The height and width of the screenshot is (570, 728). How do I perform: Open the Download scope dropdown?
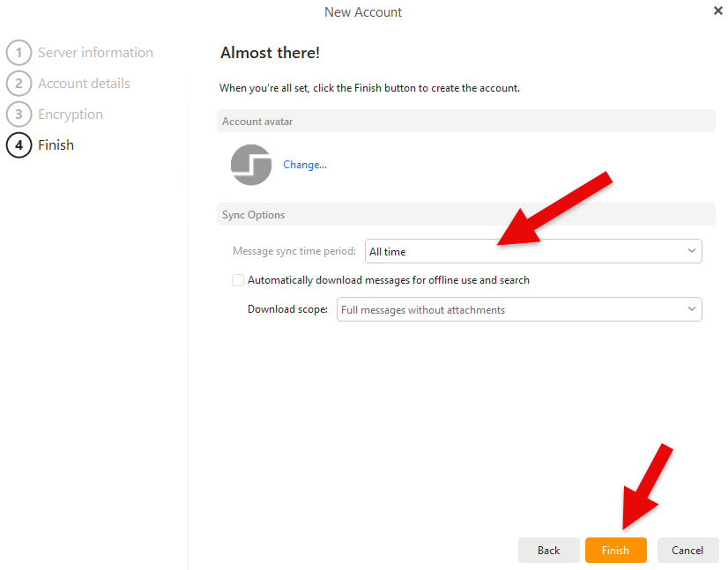(x=519, y=309)
